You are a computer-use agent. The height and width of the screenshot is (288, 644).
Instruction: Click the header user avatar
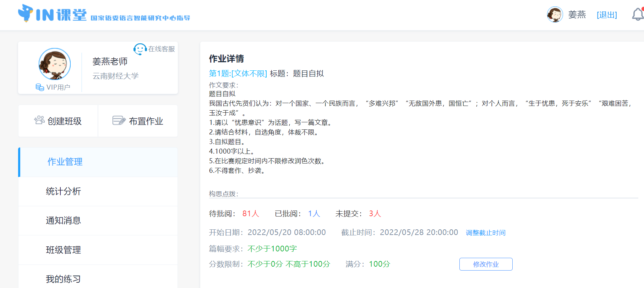555,15
